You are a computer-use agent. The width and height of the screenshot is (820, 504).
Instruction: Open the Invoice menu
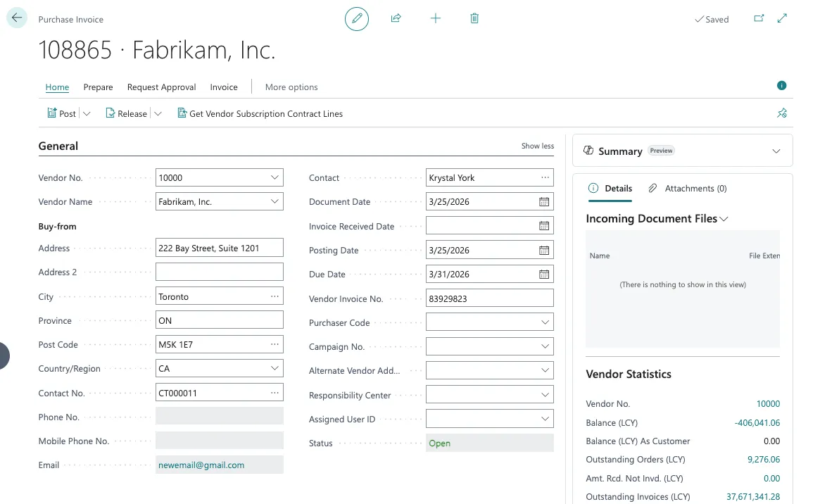tap(224, 87)
